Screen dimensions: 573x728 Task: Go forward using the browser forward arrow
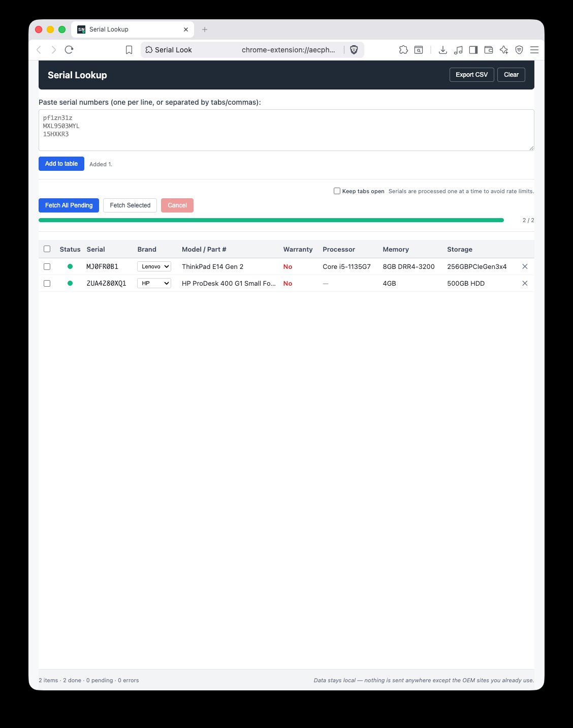click(54, 50)
